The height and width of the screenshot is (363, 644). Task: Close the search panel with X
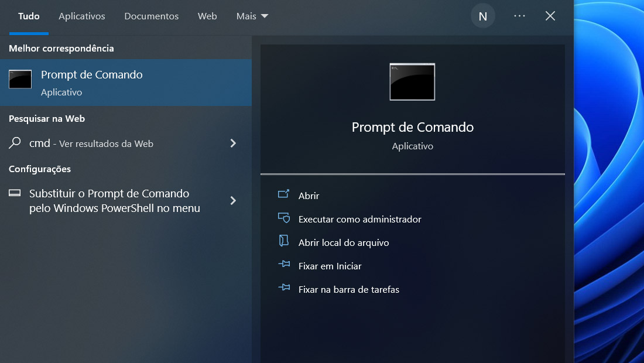pyautogui.click(x=550, y=16)
